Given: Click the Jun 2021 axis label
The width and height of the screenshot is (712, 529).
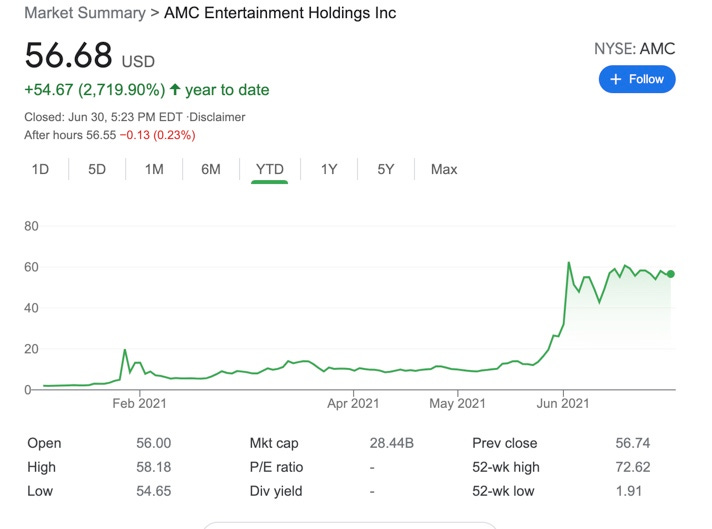Looking at the screenshot, I should (563, 403).
